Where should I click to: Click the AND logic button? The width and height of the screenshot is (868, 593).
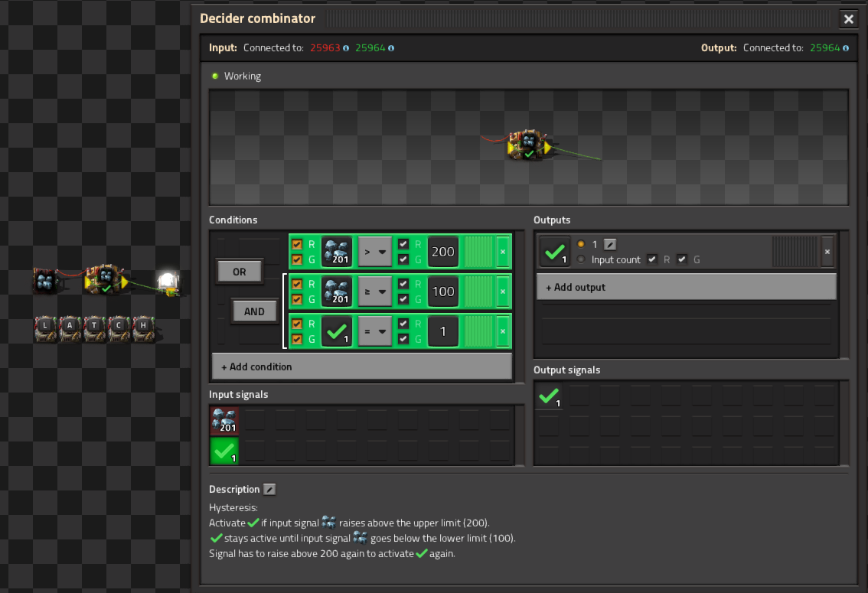(x=254, y=311)
